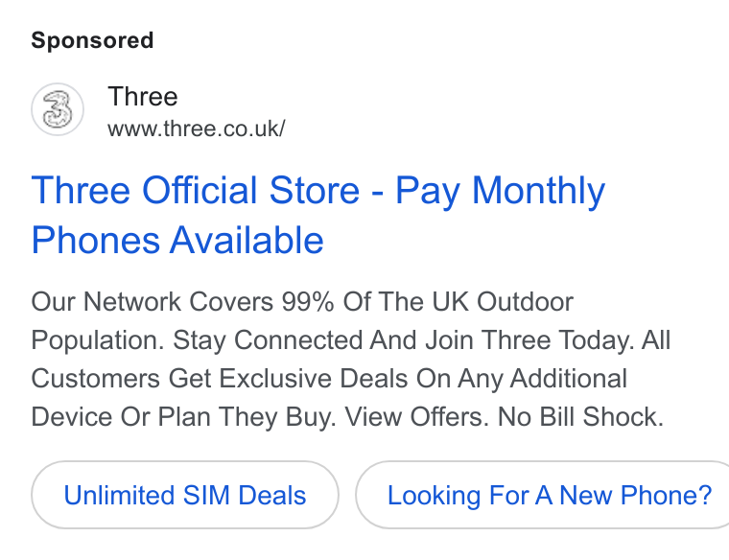
Task: Click the 'Pay Monthly' part of headline
Action: [x=501, y=191]
